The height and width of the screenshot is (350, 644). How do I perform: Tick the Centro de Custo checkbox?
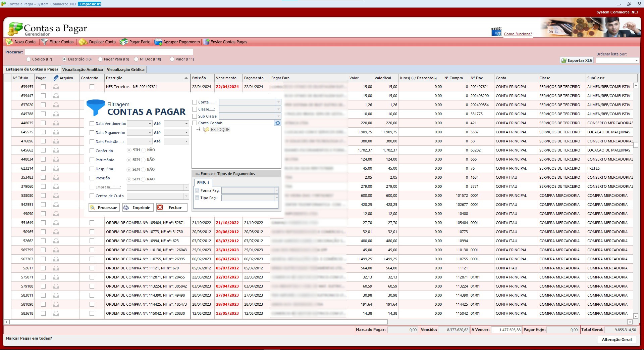coord(92,196)
